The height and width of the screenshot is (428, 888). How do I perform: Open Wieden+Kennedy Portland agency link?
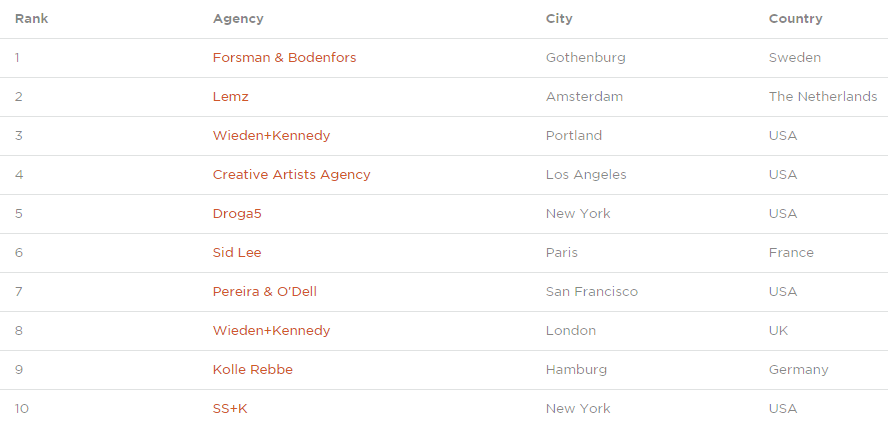[x=271, y=136]
